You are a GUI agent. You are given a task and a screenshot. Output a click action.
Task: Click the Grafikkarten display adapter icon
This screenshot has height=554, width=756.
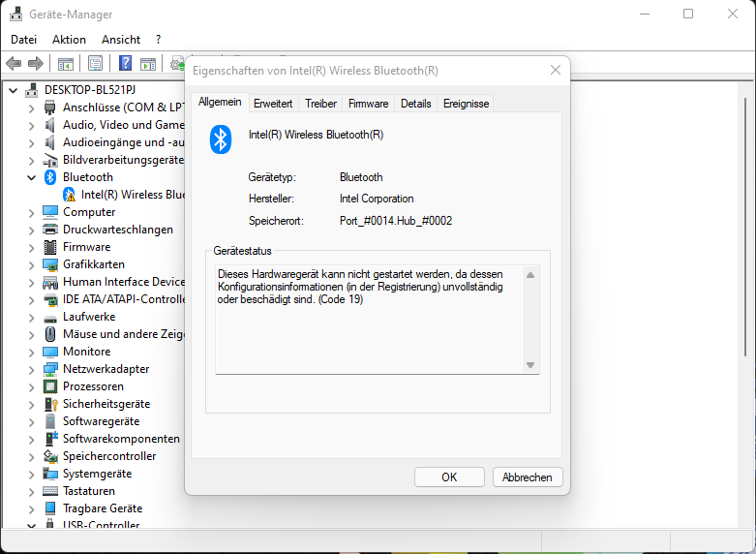point(50,264)
